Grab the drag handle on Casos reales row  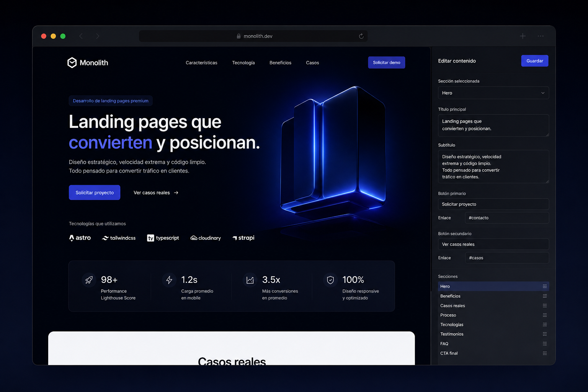pyautogui.click(x=544, y=305)
